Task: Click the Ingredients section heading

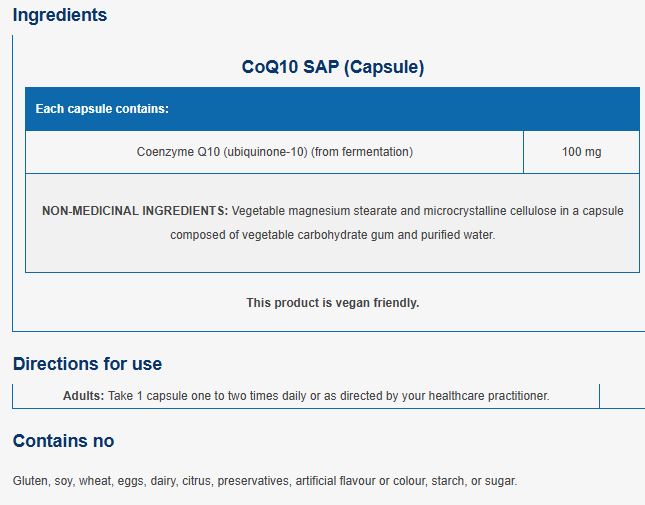Action: pos(60,16)
